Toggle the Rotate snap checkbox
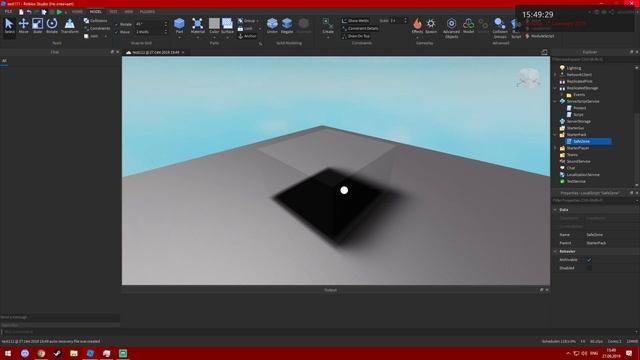This screenshot has height=360, width=640. coord(117,24)
